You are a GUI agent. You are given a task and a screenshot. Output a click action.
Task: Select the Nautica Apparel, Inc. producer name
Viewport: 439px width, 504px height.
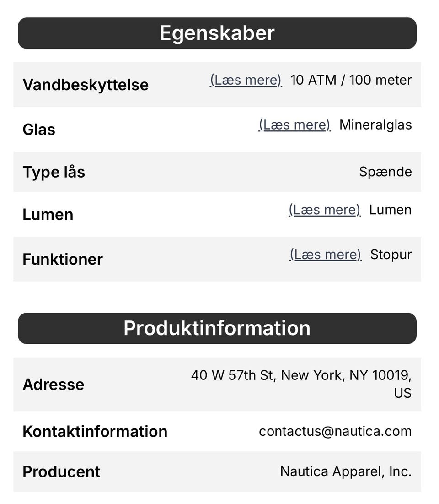346,471
